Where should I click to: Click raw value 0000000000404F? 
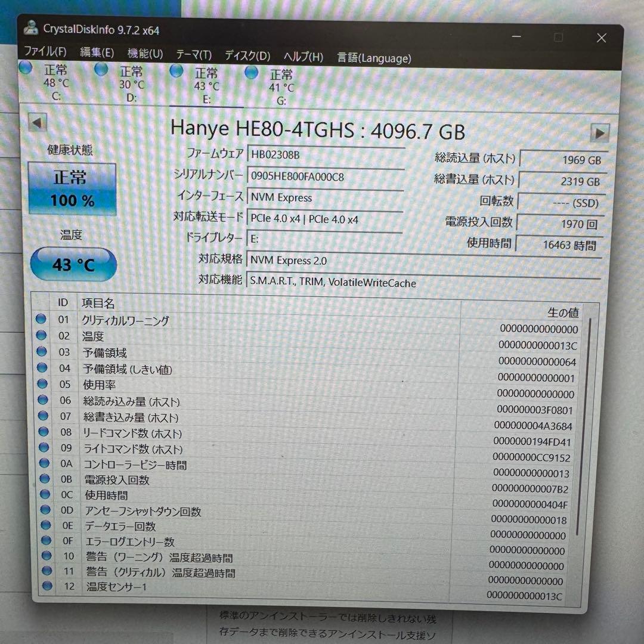[530, 504]
